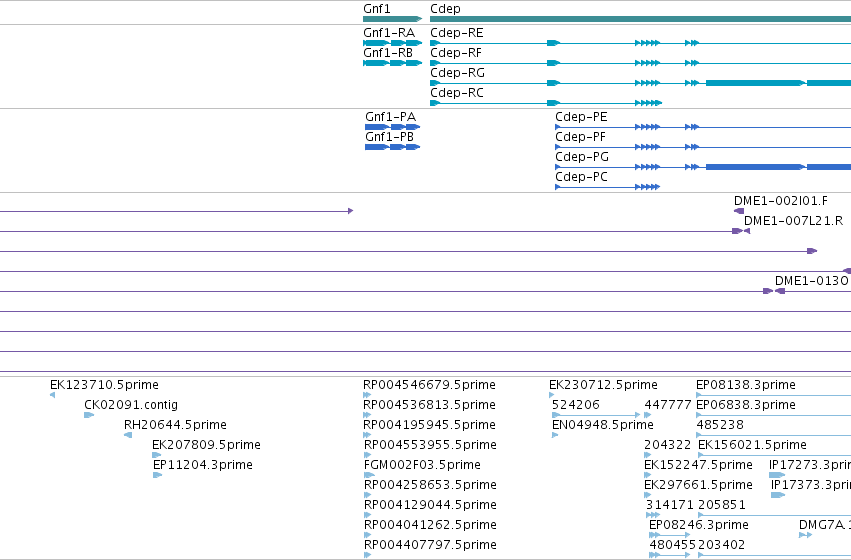Select the Cdep-PF protein label
The width and height of the screenshot is (851, 560).
tap(580, 137)
